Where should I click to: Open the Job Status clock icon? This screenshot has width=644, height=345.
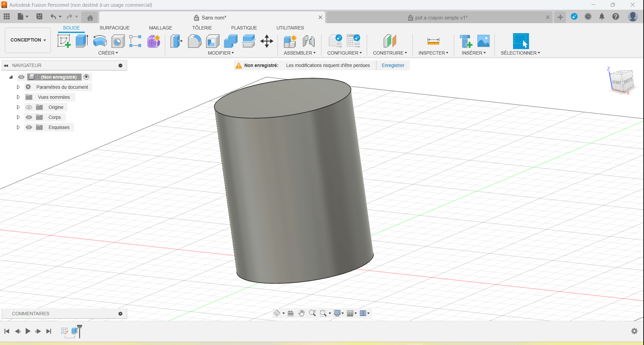(588, 16)
